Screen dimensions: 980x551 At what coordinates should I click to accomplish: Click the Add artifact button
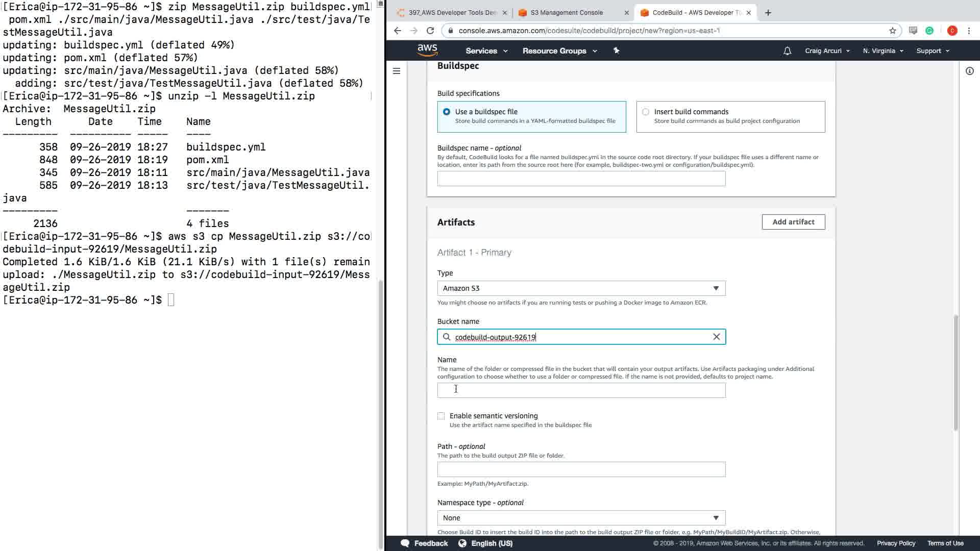(793, 222)
